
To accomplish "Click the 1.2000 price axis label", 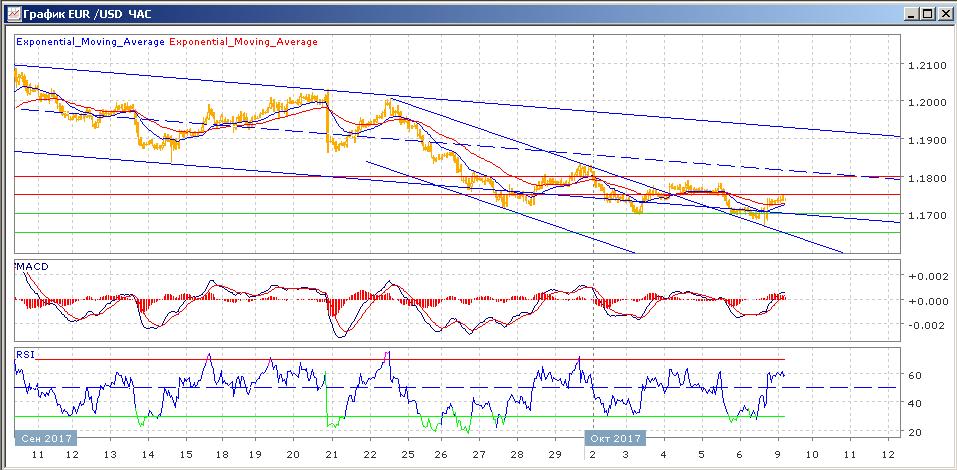I will [926, 102].
